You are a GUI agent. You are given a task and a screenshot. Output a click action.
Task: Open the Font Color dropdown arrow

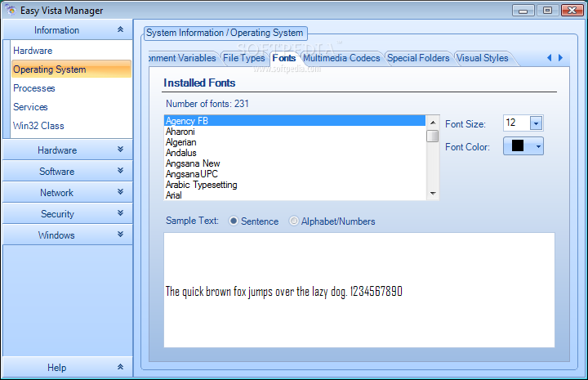tap(538, 146)
